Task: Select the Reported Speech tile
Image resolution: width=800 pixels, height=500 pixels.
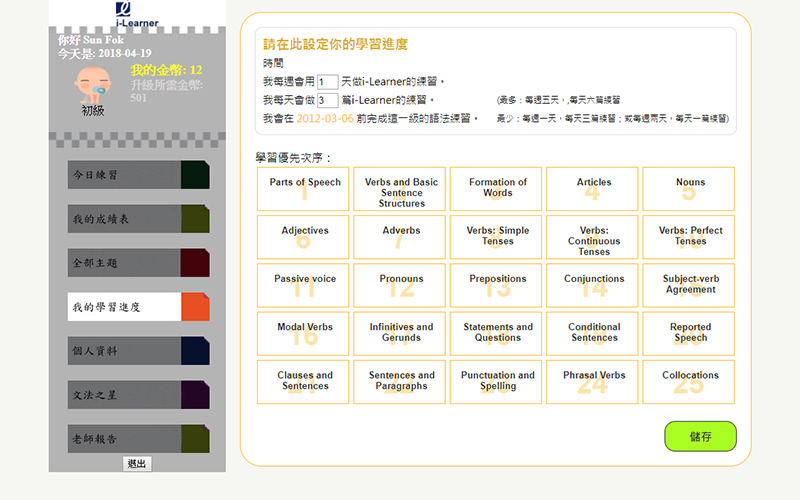Action: click(x=689, y=334)
